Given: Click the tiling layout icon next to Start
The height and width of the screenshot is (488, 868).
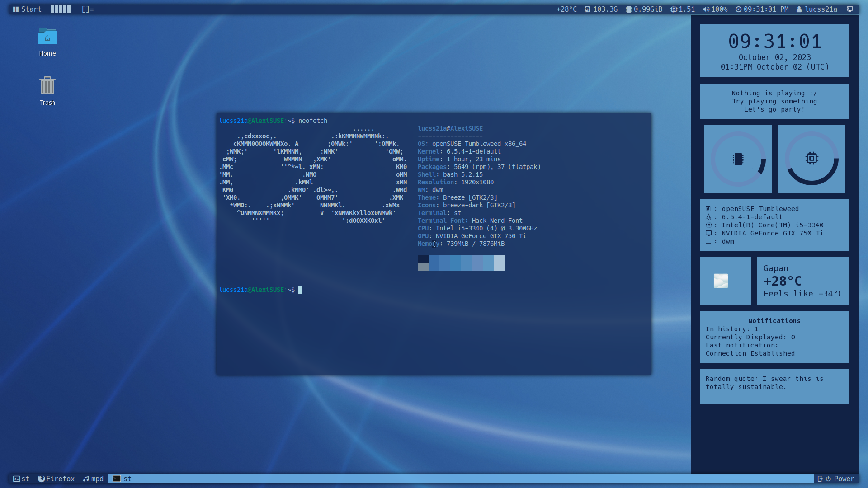Looking at the screenshot, I should click(61, 9).
